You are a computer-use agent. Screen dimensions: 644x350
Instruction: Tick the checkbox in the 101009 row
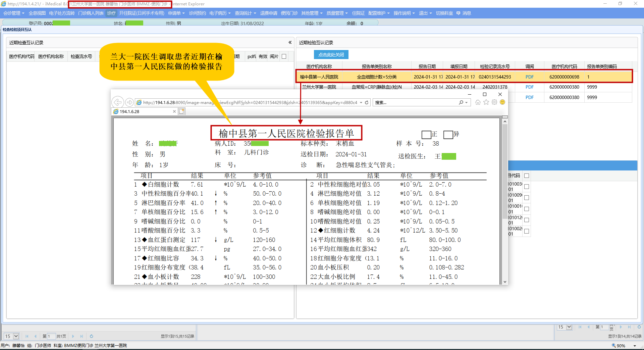tap(527, 198)
